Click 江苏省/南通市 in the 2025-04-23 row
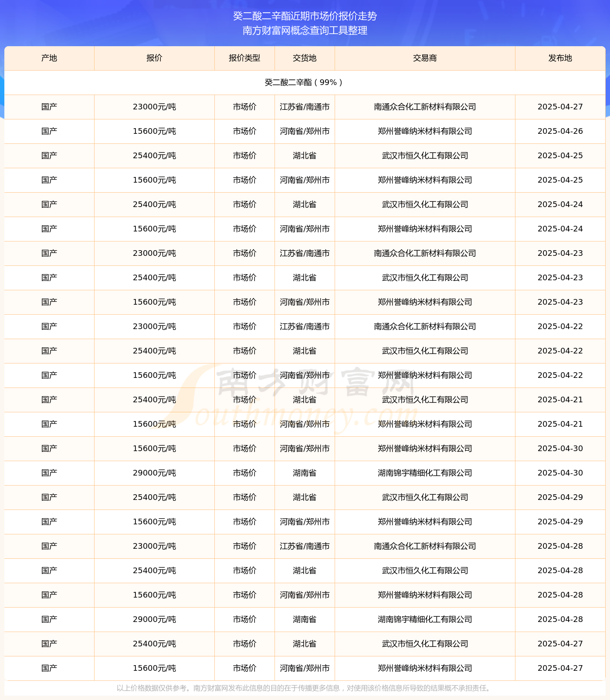This screenshot has width=610, height=700. point(305,253)
